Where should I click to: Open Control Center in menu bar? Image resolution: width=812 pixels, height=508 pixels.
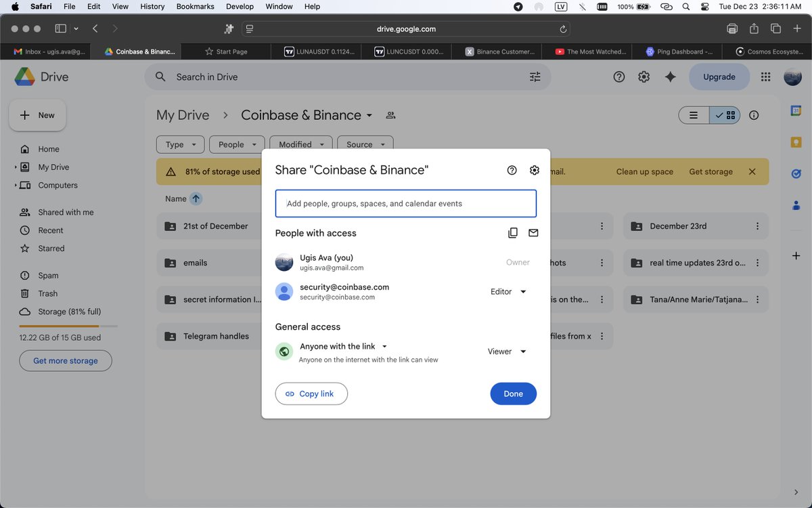(704, 6)
